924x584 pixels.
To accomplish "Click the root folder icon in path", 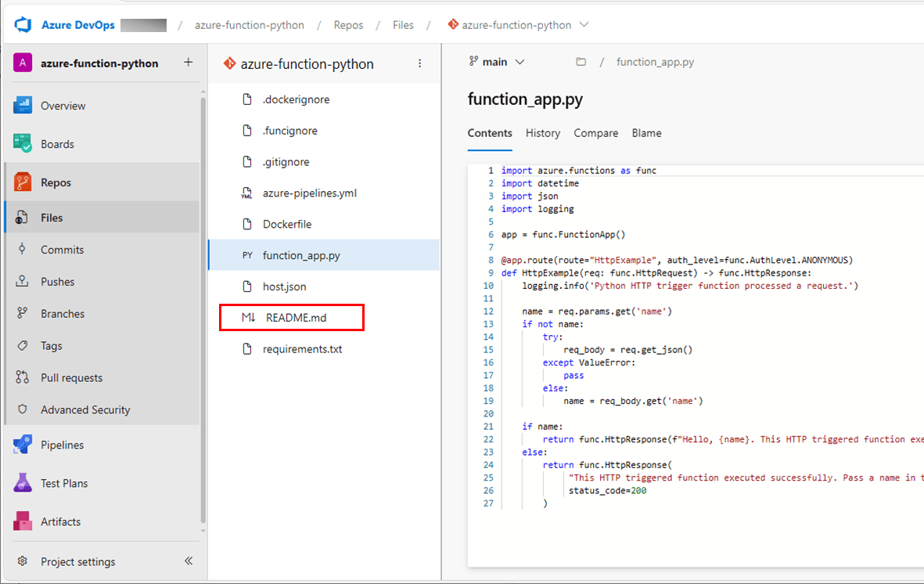I will tap(581, 62).
